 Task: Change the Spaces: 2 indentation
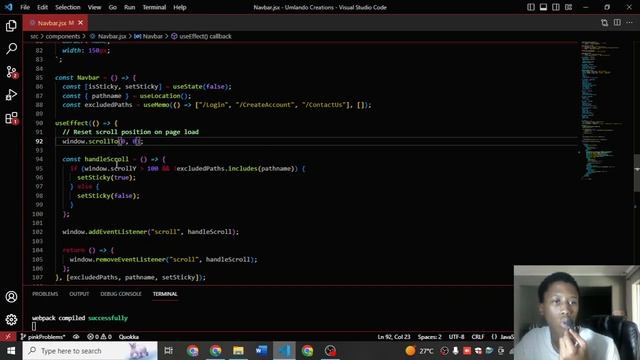(429, 337)
